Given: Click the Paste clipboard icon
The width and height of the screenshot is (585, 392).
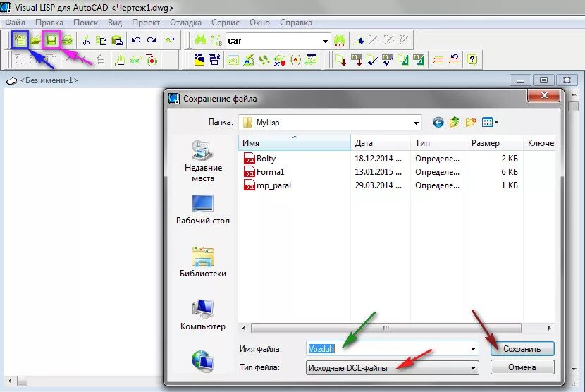Looking at the screenshot, I should 117,40.
